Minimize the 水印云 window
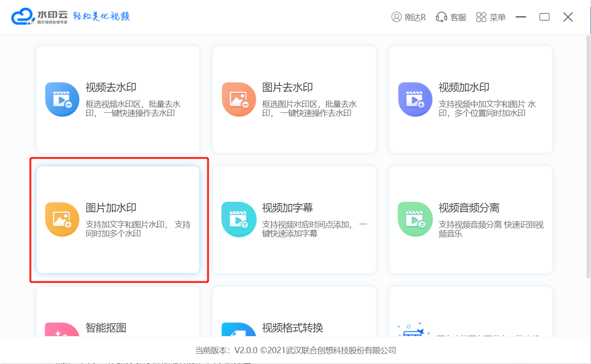591x364 pixels. click(x=521, y=17)
